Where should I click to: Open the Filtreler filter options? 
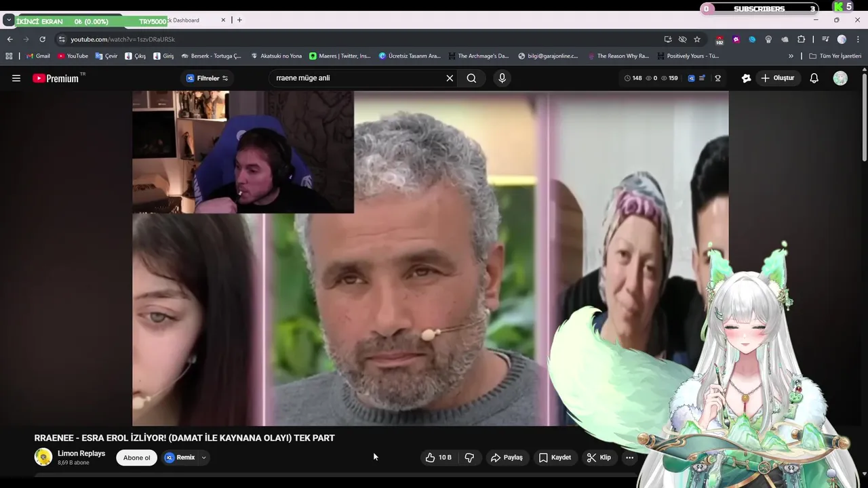[208, 78]
